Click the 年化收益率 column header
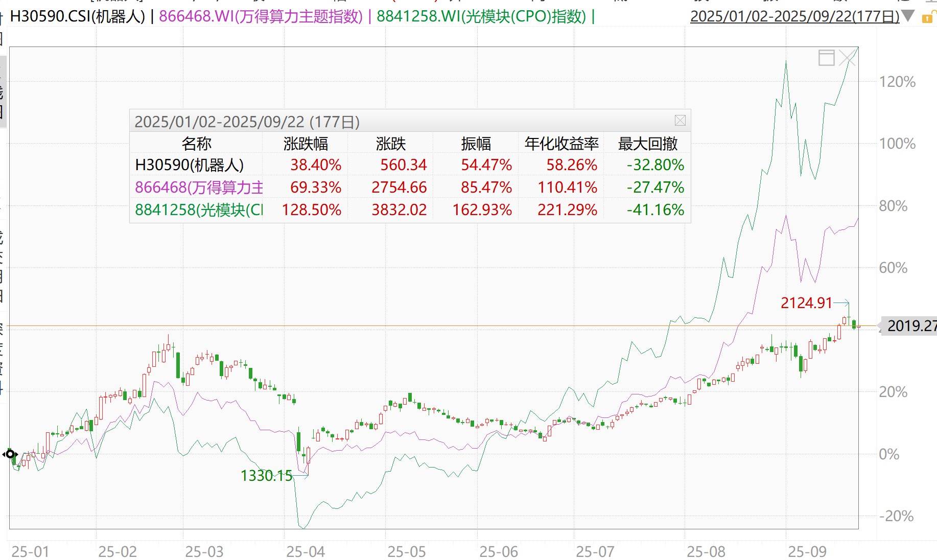Screen dimensions: 937x560 pyautogui.click(x=560, y=144)
